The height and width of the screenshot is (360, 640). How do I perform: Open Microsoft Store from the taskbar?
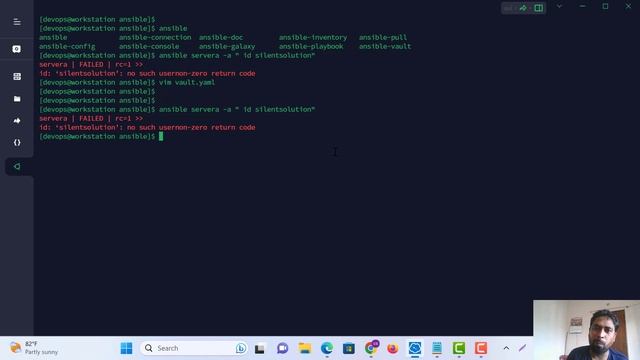click(x=349, y=348)
